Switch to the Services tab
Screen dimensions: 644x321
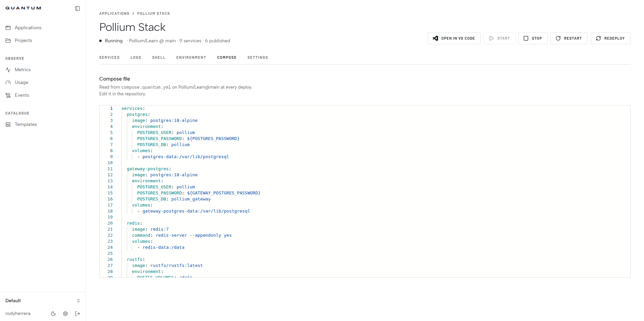click(109, 57)
